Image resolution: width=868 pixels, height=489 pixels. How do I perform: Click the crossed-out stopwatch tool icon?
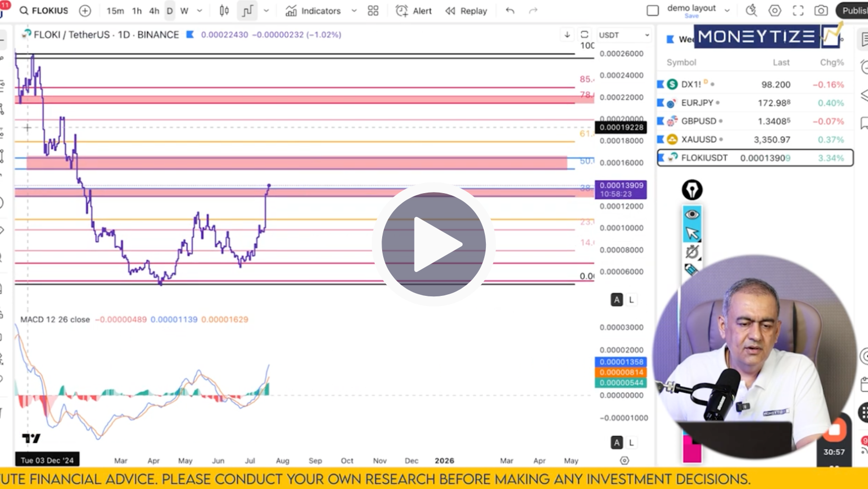692,252
